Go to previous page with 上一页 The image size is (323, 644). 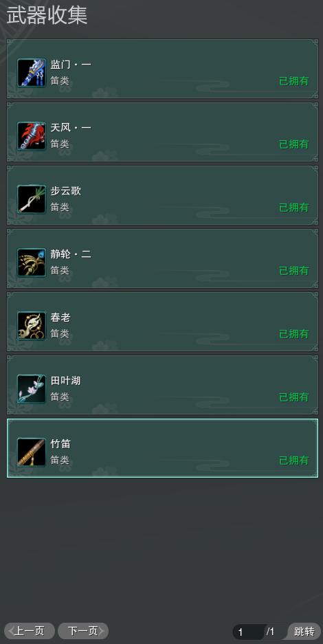pyautogui.click(x=29, y=631)
